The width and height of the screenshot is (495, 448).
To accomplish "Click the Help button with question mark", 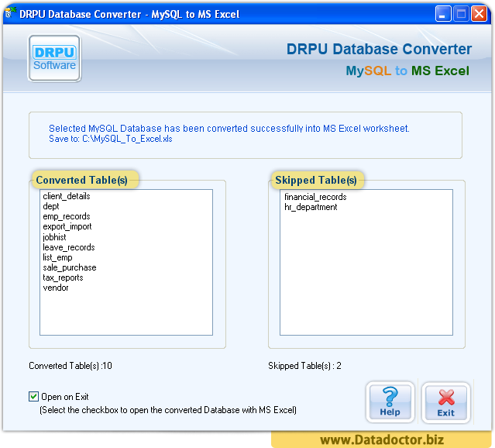I will point(390,402).
